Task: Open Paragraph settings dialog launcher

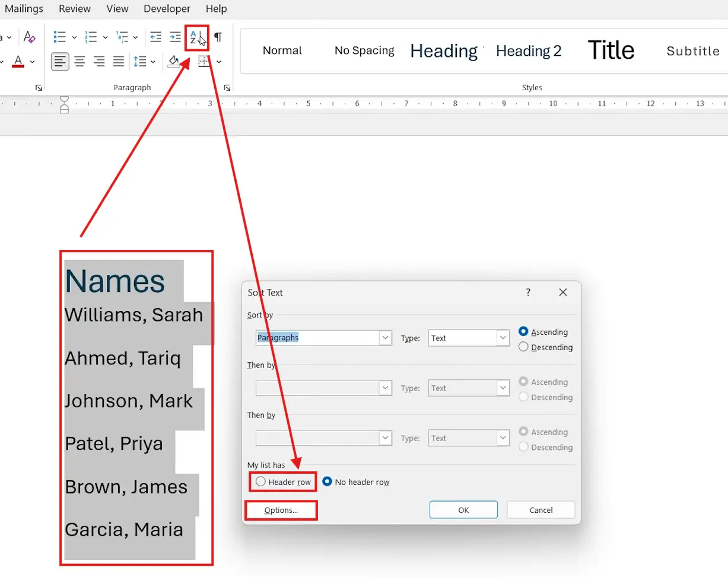Action: tap(227, 88)
